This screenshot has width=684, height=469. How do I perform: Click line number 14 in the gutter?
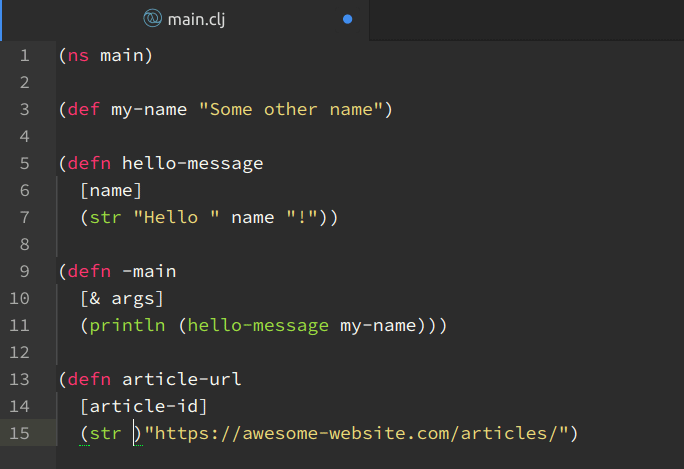click(19, 407)
